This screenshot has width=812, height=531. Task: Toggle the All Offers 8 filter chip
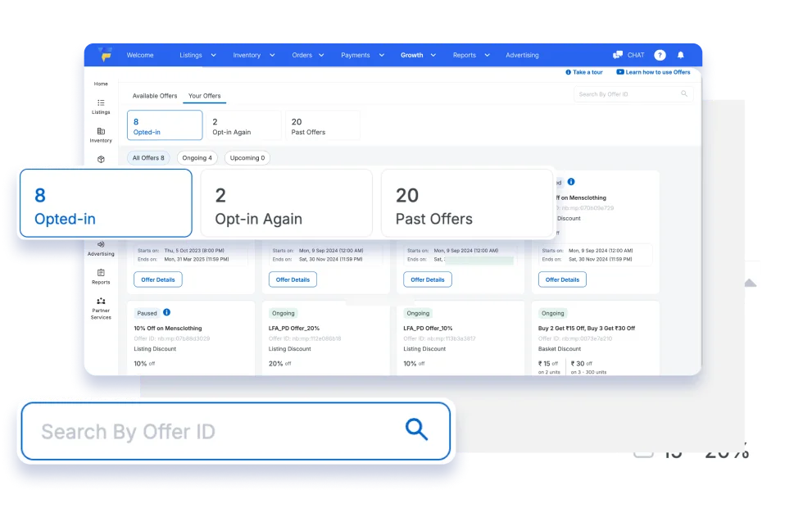point(147,157)
